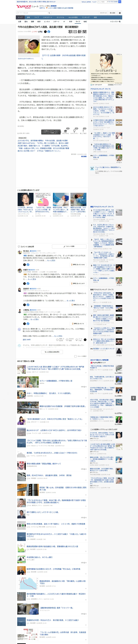Share 末冨芳's comment on Facebook

click(x=28, y=283)
